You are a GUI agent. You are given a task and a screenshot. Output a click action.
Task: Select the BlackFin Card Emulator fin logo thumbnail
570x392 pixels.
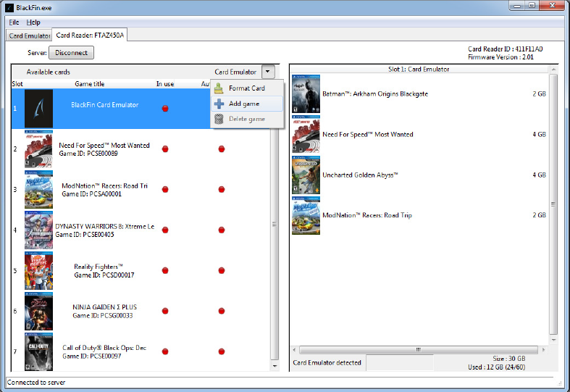tap(38, 109)
